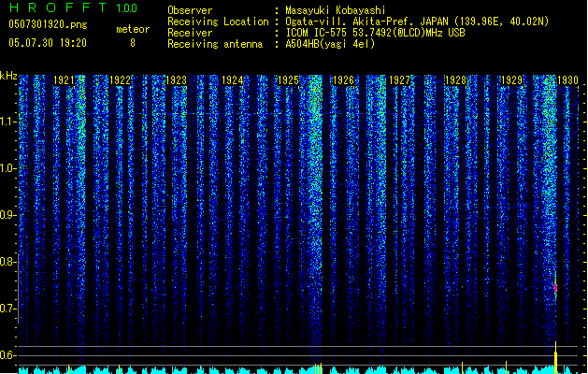Image resolution: width=588 pixels, height=374 pixels.
Task: Select the Ogata-vill. Akita-Pref. JAPAN location text
Action: pos(417,22)
